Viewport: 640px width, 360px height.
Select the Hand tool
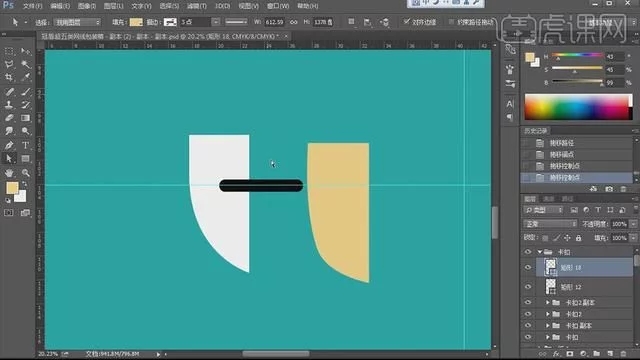pos(9,173)
